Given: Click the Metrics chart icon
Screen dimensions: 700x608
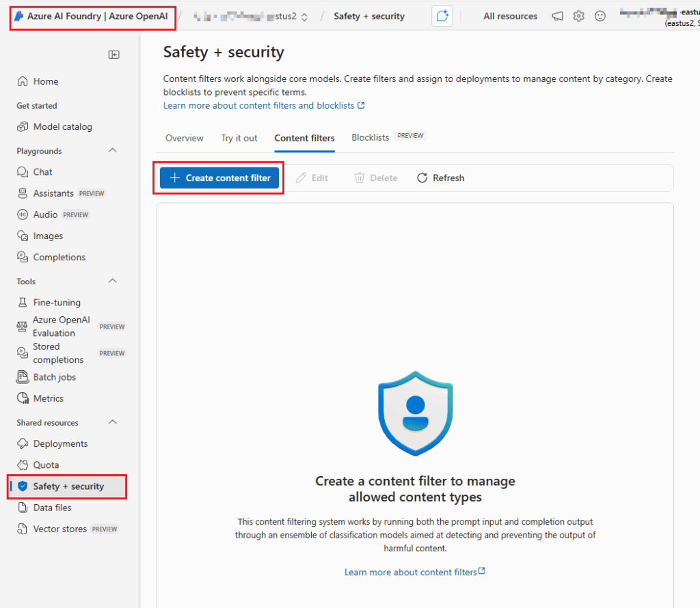Looking at the screenshot, I should pyautogui.click(x=23, y=398).
